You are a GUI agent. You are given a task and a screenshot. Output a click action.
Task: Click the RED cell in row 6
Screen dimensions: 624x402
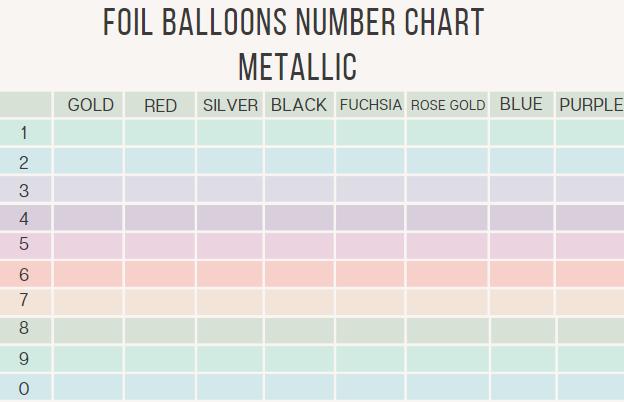160,274
